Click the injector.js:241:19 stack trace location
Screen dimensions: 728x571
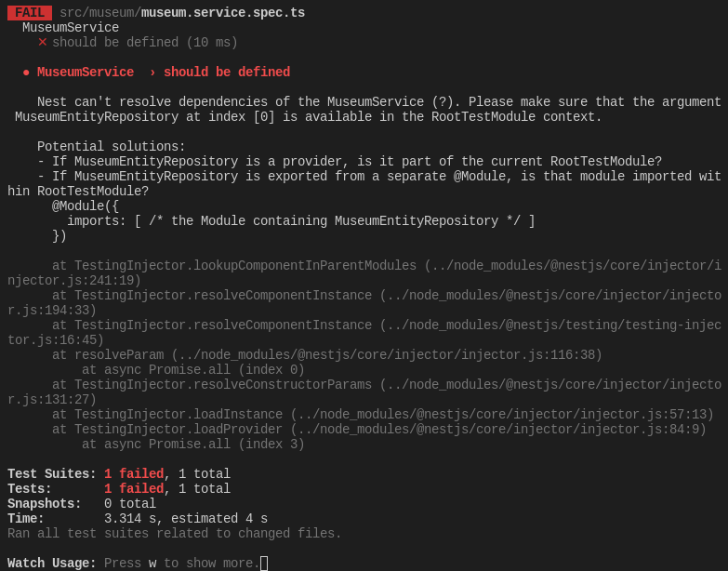364,273
